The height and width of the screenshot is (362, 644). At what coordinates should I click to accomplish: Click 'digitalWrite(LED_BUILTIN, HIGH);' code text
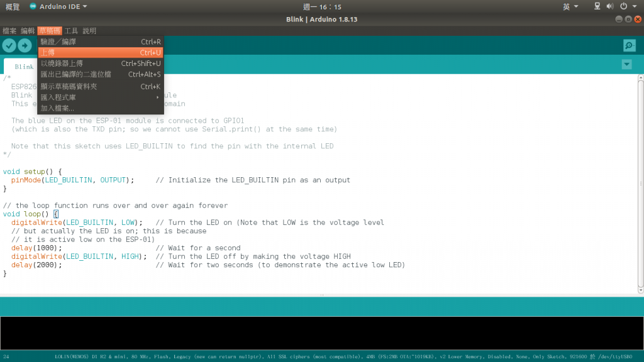(x=79, y=256)
